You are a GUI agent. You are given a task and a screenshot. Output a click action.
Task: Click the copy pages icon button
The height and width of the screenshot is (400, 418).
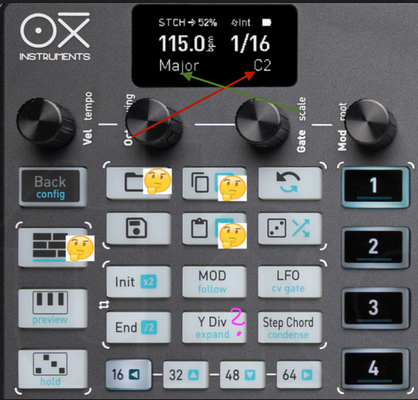pos(214,183)
